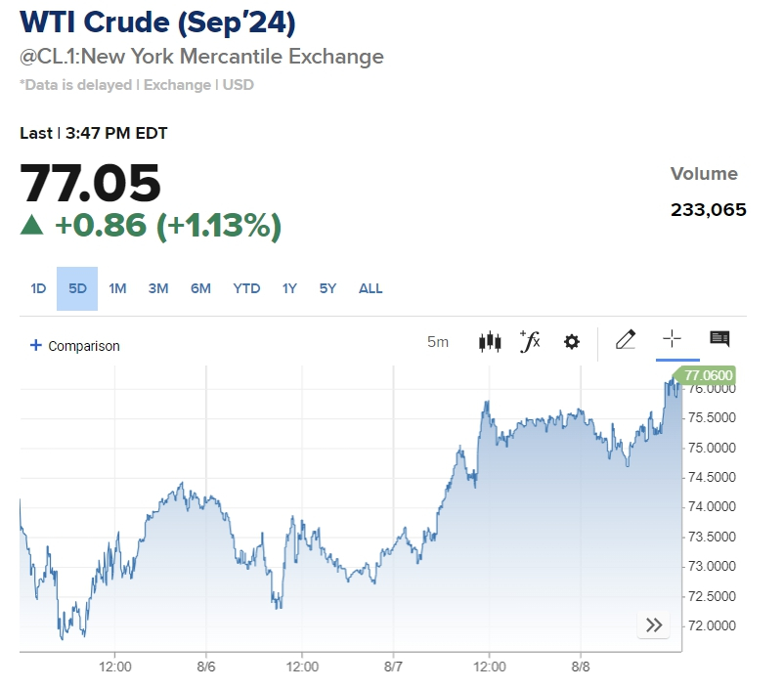Viewport: 784px width, 689px height.
Task: Click the Comparison link text
Action: pos(84,346)
